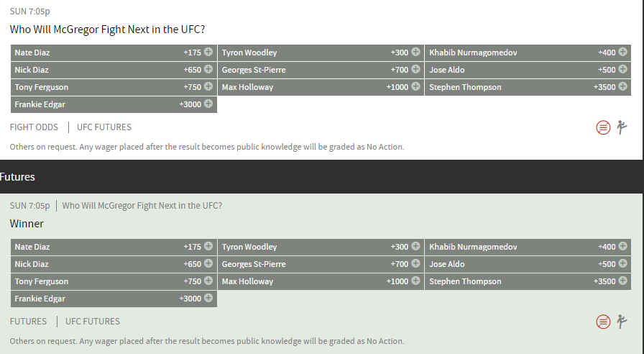Image resolution: width=644 pixels, height=354 pixels.
Task: Click kicking fighter icon in Futures section
Action: pyautogui.click(x=622, y=322)
